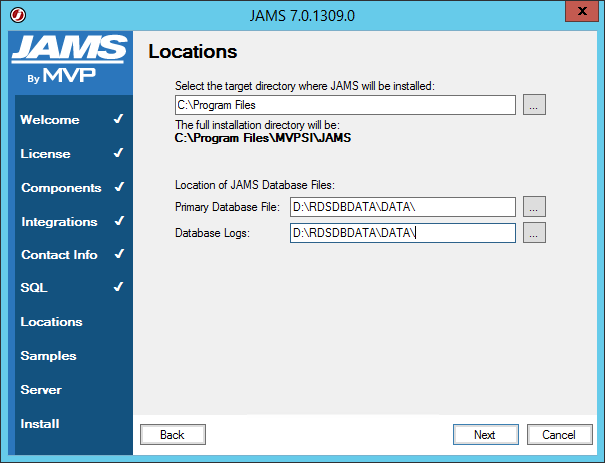The height and width of the screenshot is (463, 605).
Task: Click the Database Logs text field
Action: pyautogui.click(x=403, y=233)
